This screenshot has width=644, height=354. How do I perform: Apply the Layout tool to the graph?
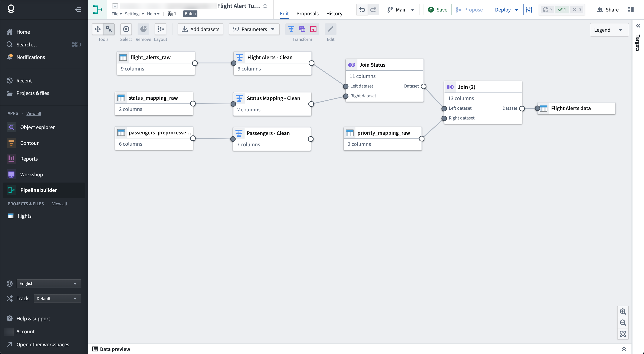click(161, 29)
